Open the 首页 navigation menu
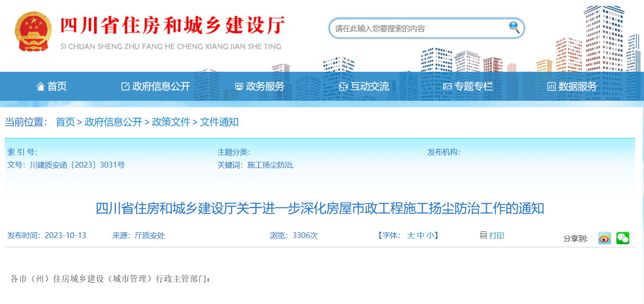Viewport: 644px width, 304px height. (x=65, y=122)
